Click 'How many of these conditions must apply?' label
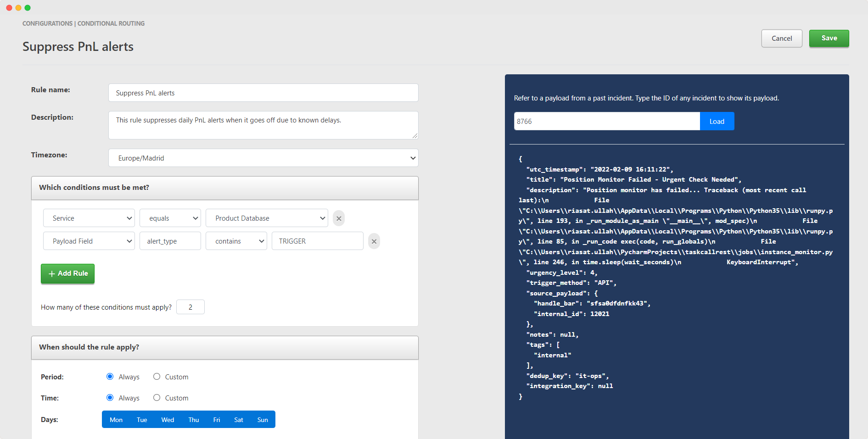This screenshot has width=868, height=439. pyautogui.click(x=106, y=307)
